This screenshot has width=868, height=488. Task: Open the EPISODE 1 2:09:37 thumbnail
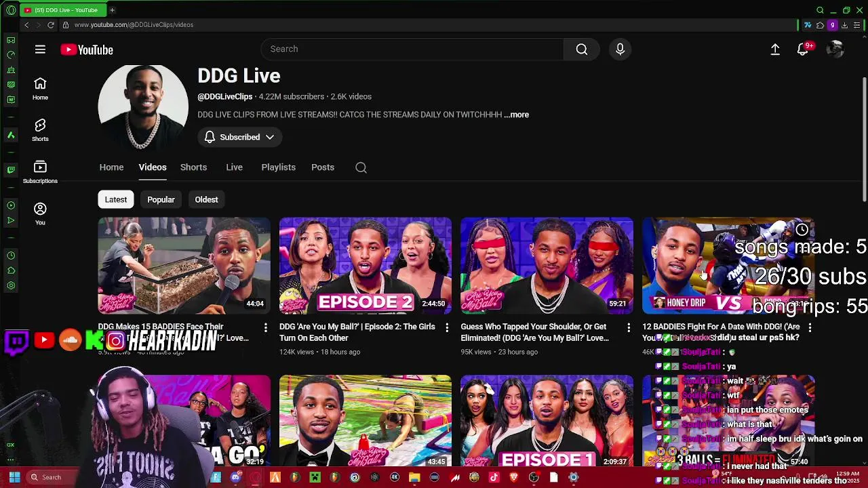[x=547, y=420]
